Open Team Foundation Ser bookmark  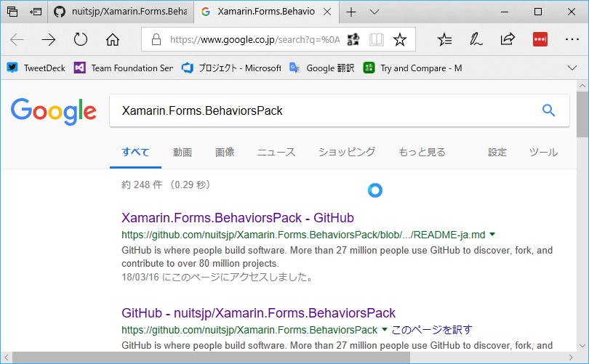click(x=124, y=68)
